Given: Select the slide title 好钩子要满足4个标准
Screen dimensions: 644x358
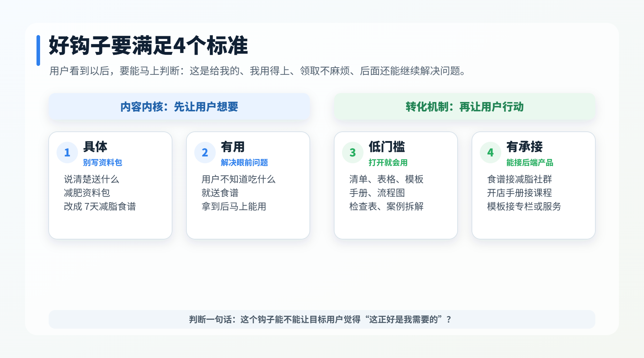Looking at the screenshot, I should click(x=148, y=45).
